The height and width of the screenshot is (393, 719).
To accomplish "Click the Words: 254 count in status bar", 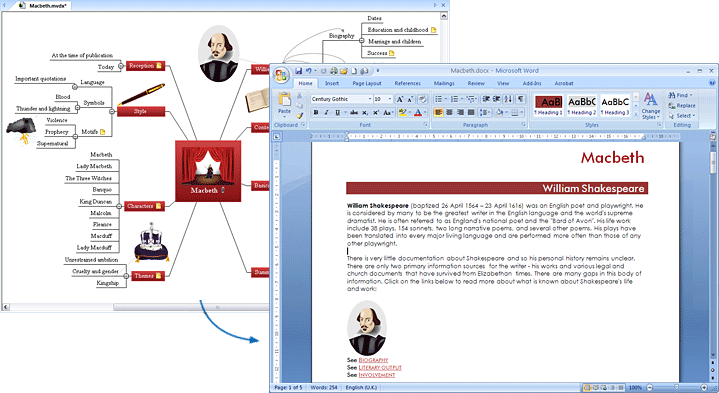I will [324, 388].
